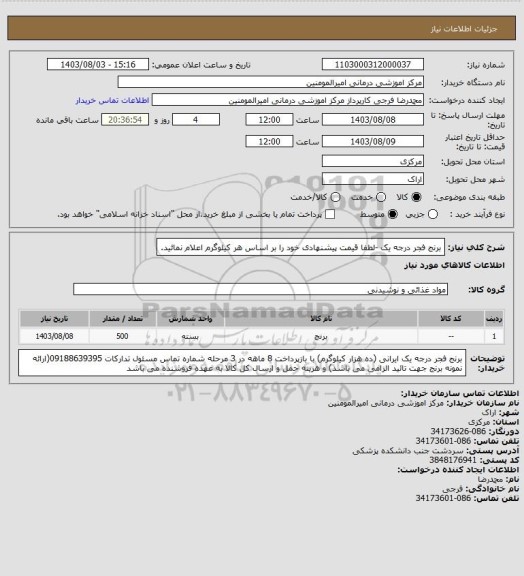Click the برنج item name cell
This screenshot has height=576, width=524.
click(321, 336)
